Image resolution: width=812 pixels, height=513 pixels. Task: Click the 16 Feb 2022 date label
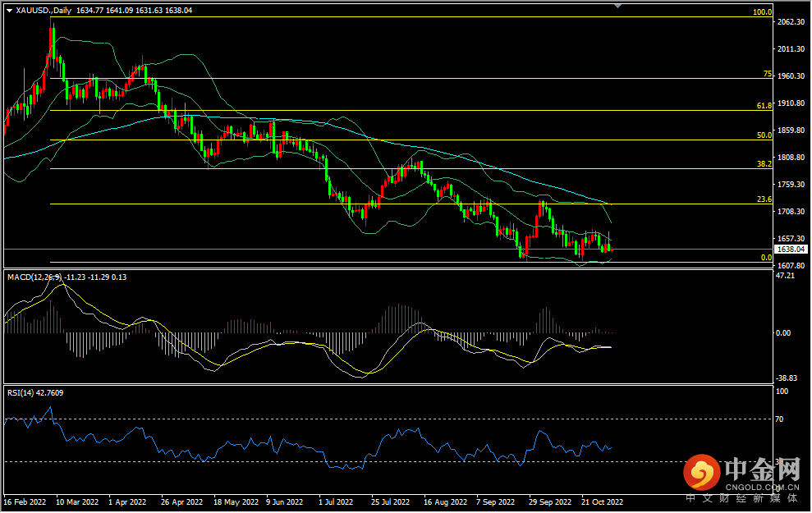point(23,501)
